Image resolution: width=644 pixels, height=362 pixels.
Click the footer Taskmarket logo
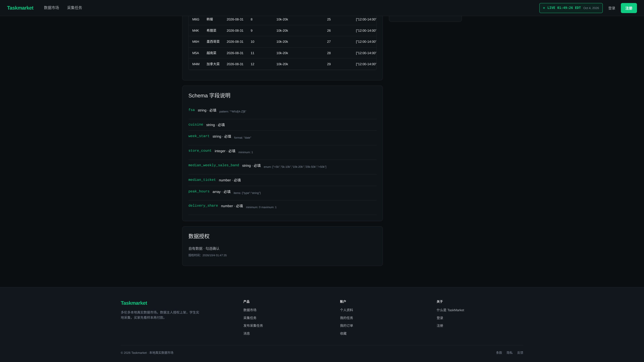tap(134, 303)
